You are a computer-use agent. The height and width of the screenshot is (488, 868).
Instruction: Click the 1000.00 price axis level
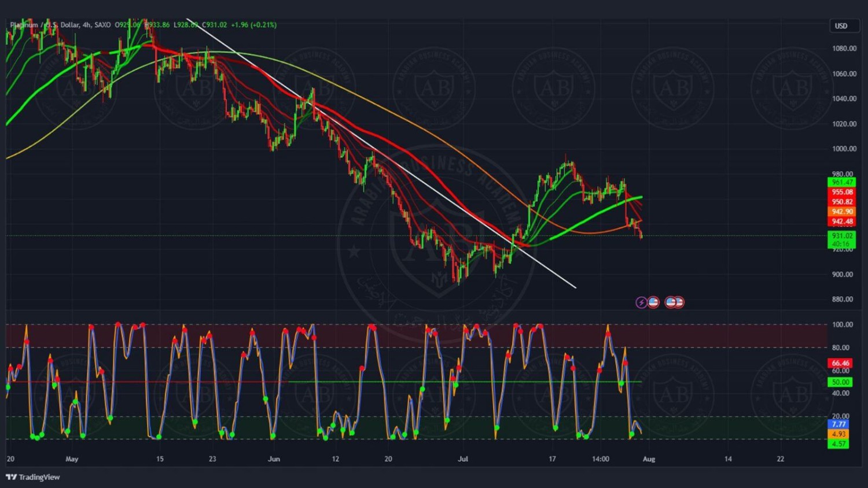click(844, 149)
